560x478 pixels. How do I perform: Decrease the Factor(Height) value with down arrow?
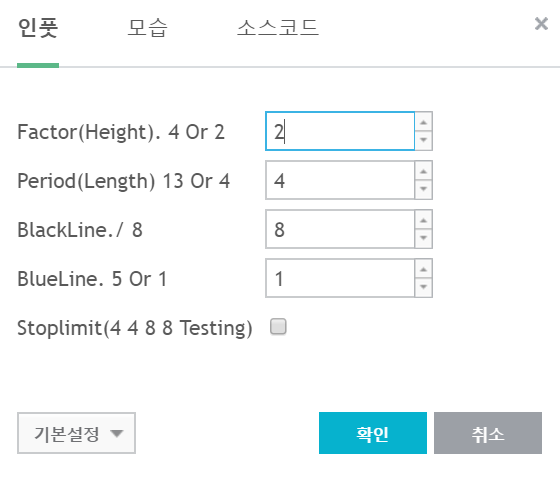(x=424, y=140)
